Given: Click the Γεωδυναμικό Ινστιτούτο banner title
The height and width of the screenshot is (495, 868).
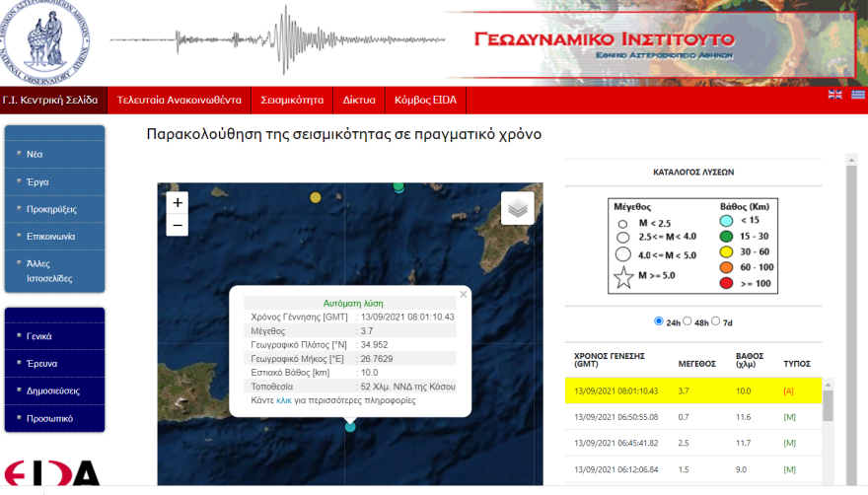Looking at the screenshot, I should (605, 39).
